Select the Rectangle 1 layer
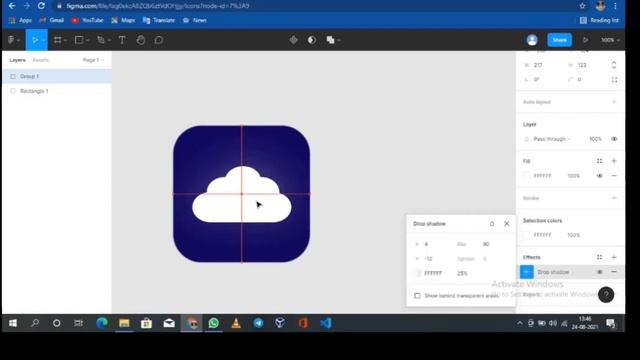 coord(57,91)
